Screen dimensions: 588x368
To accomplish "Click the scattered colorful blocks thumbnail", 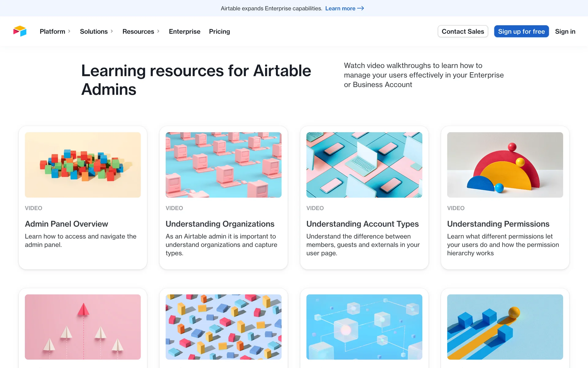I will [x=223, y=327].
